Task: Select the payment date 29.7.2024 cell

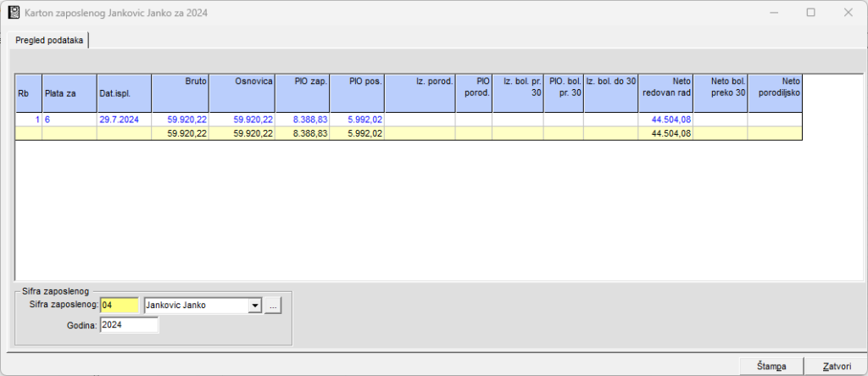Action: [x=119, y=121]
